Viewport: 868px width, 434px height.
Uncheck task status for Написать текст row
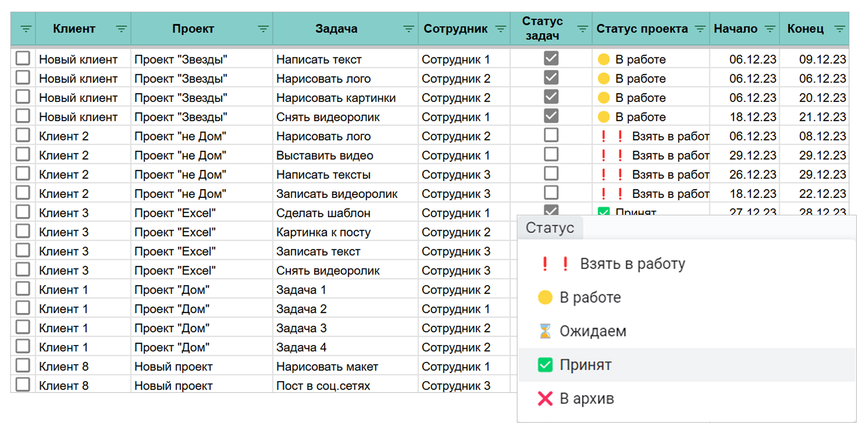(x=551, y=58)
